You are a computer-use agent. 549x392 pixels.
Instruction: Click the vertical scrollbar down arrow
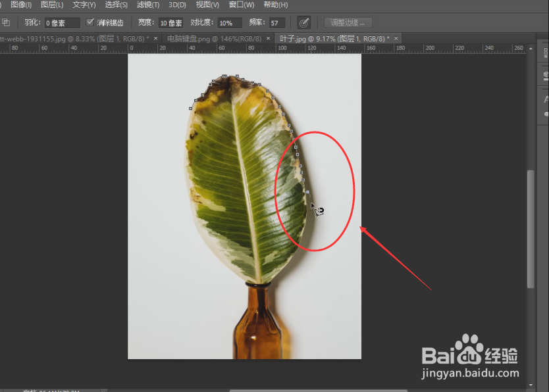coord(531,385)
